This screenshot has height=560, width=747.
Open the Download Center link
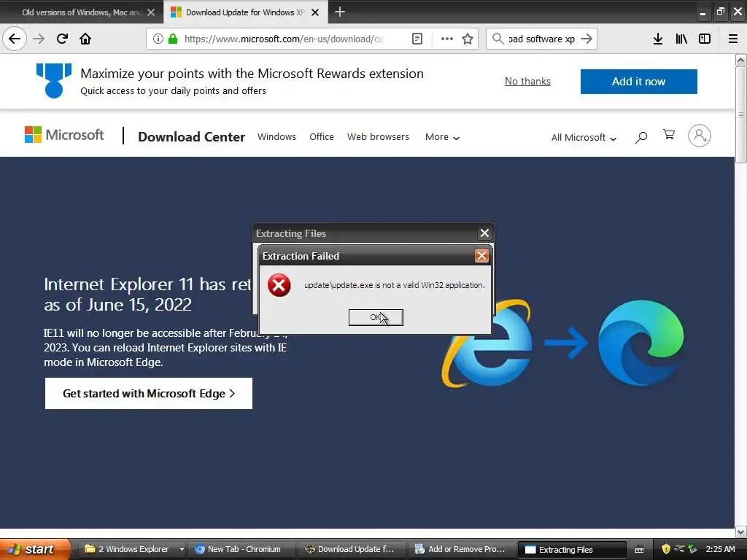pos(192,136)
